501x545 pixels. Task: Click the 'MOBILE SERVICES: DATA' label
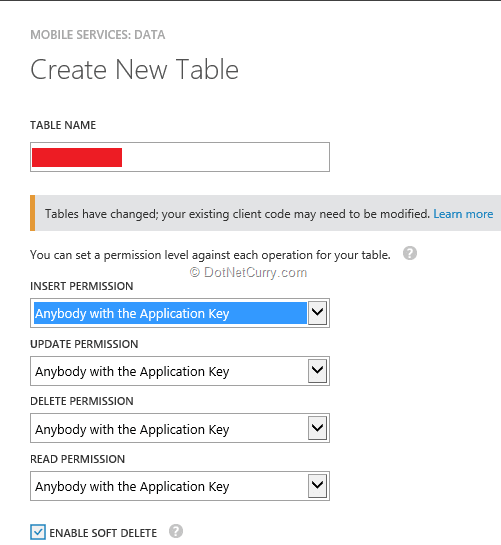pos(98,35)
